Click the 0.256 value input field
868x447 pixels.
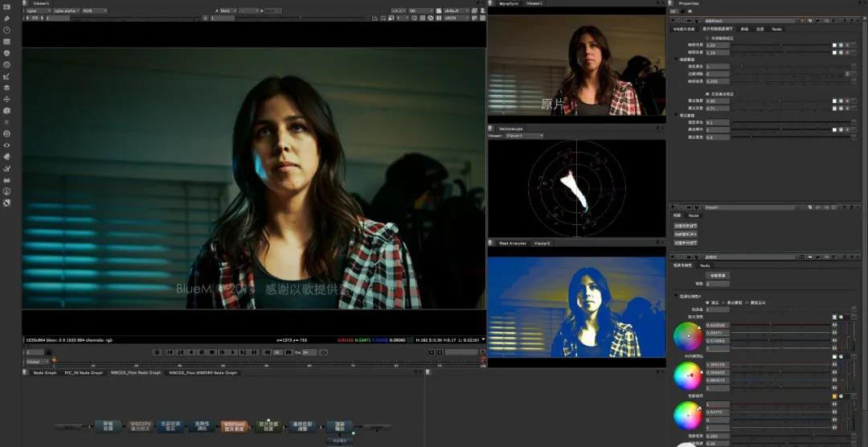tap(718, 81)
